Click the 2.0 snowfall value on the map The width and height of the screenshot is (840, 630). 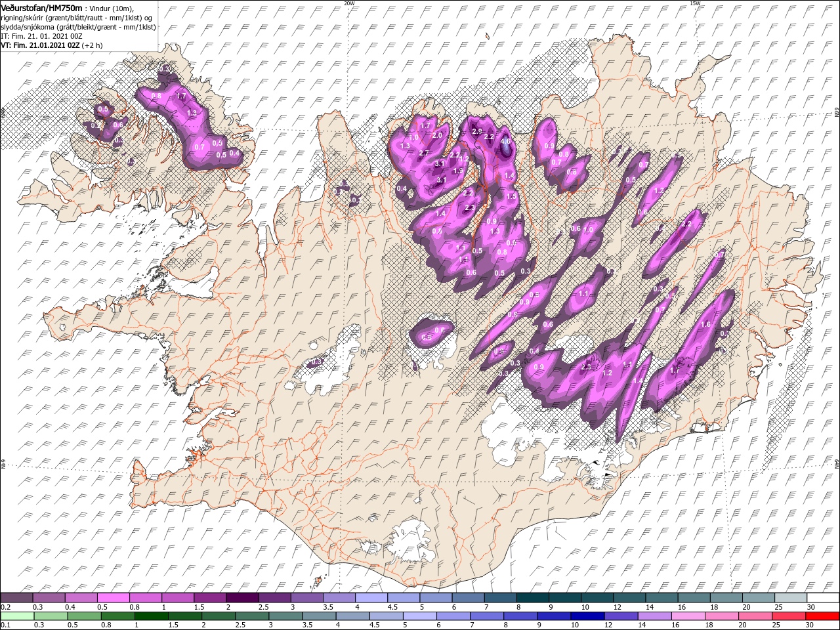click(437, 136)
